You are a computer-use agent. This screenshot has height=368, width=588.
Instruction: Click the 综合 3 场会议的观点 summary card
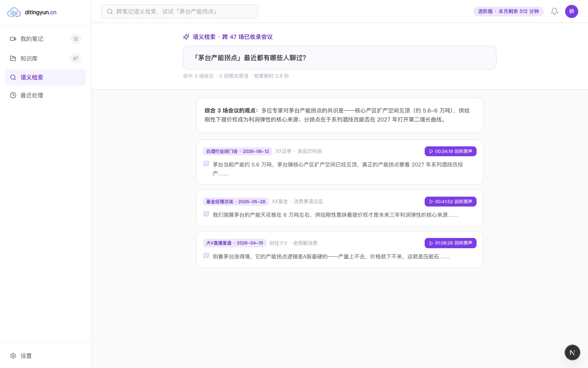point(340,115)
